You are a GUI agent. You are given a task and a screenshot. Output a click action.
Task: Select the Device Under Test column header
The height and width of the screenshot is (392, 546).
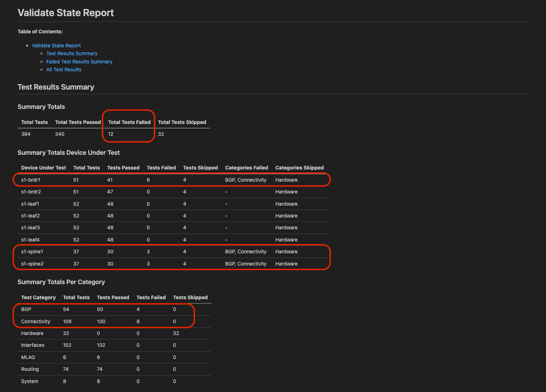[43, 168]
